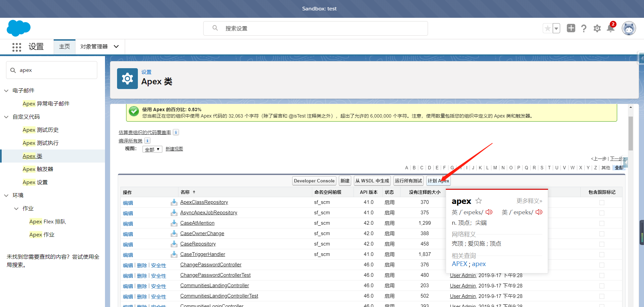This screenshot has width=644, height=307.
Task: Open the help question mark icon
Action: (584, 28)
